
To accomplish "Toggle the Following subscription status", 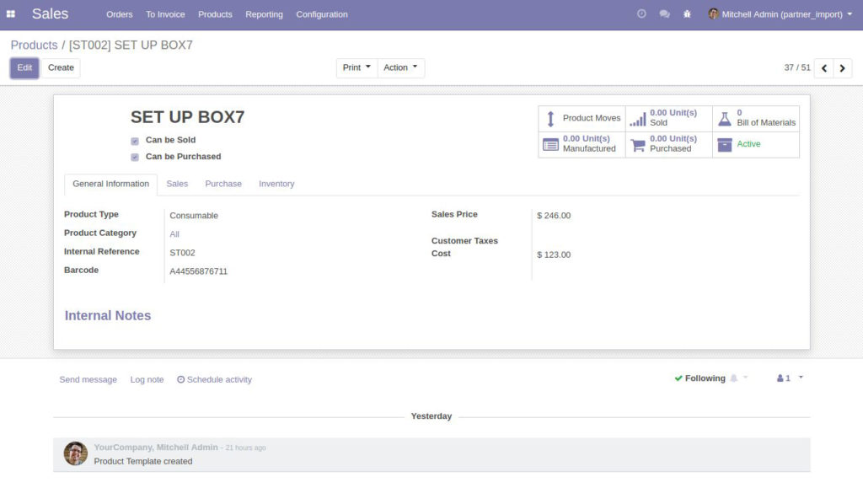I will (x=700, y=378).
